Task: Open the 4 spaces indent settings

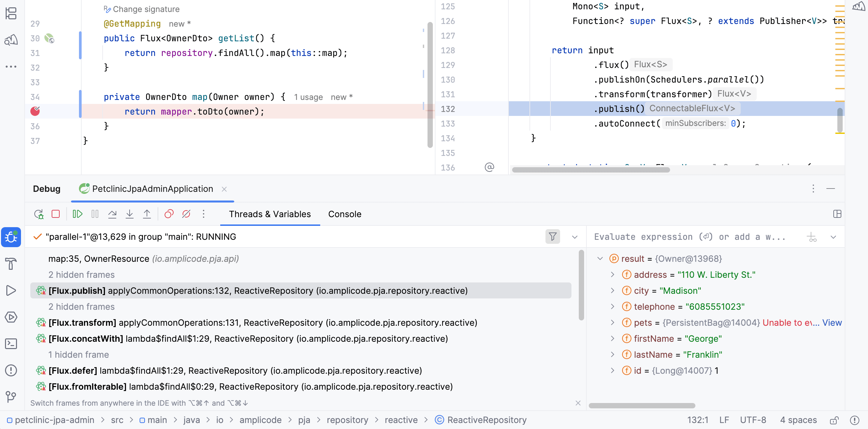Action: (798, 420)
